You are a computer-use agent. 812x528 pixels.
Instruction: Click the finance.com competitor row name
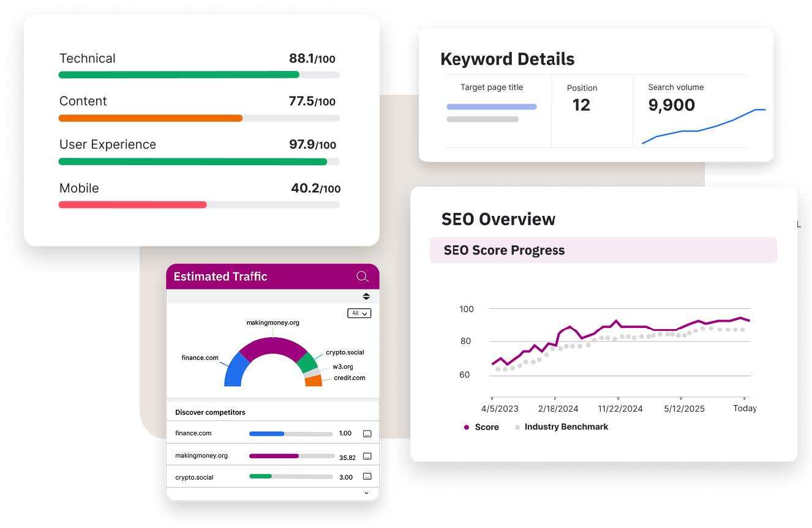(x=193, y=433)
